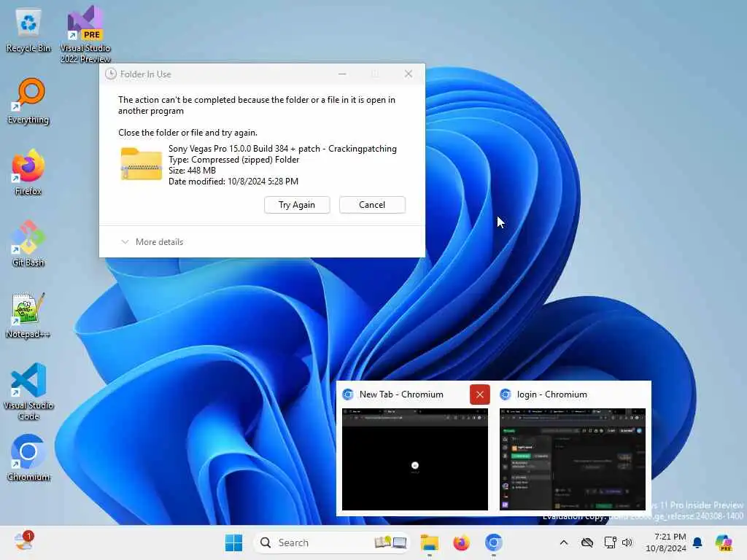Cancel the Folder In Use dialog
Viewport: 747px width, 560px height.
point(372,205)
